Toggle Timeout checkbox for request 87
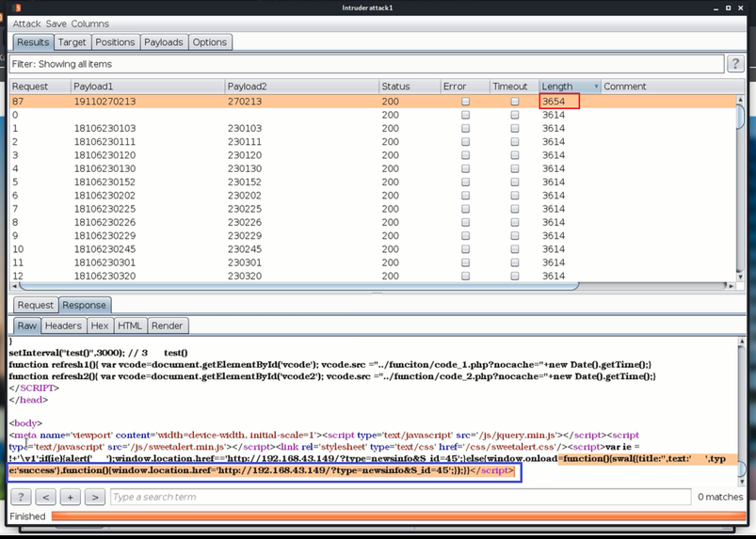 coord(515,102)
